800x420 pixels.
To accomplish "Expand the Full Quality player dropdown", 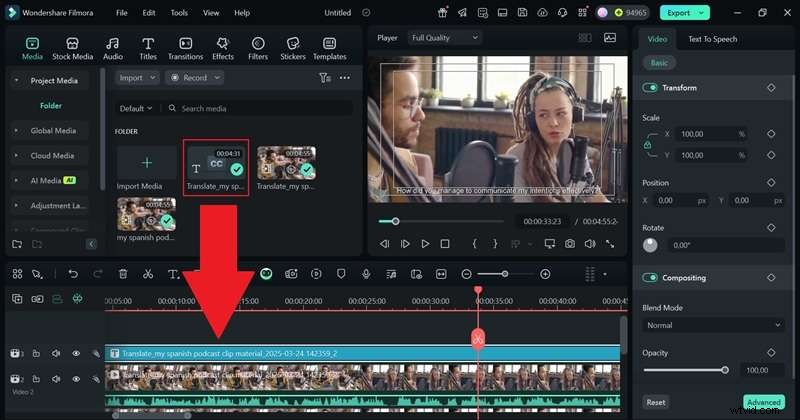I will pos(444,38).
